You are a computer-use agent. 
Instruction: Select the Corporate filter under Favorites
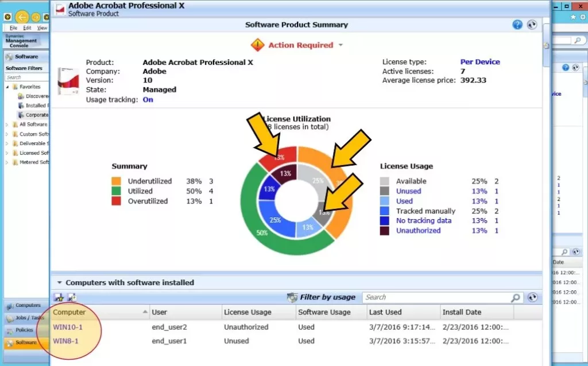tap(37, 115)
